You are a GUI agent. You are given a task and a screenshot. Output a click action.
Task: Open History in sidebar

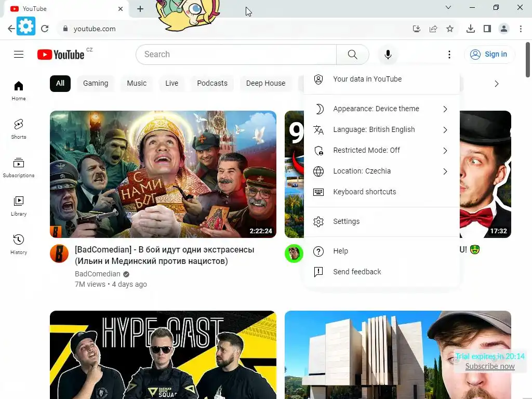[19, 244]
